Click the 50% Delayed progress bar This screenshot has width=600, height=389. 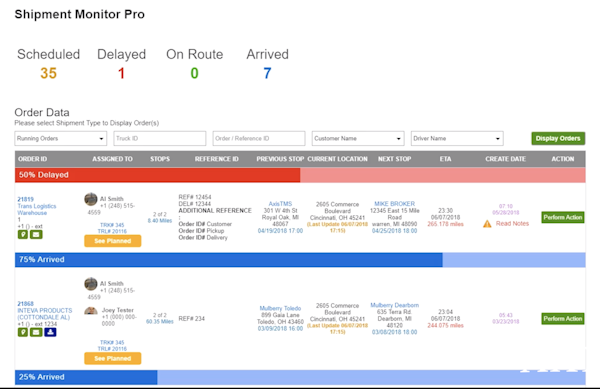coord(300,175)
